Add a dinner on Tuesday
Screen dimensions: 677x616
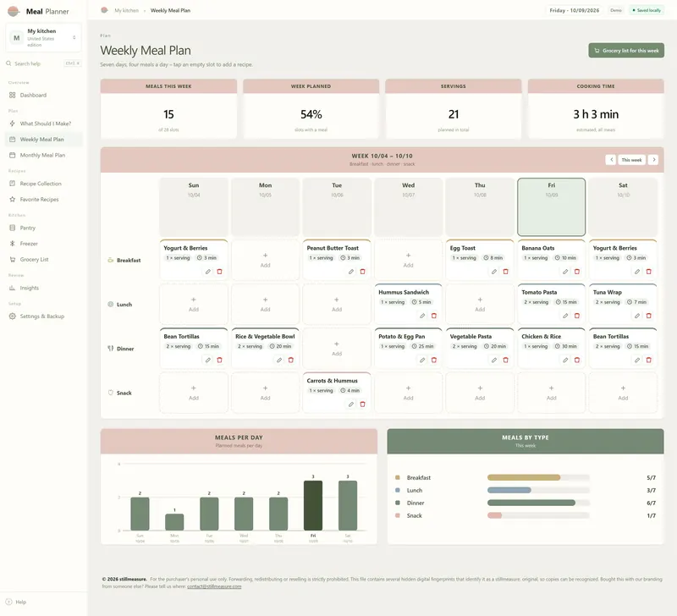click(337, 349)
